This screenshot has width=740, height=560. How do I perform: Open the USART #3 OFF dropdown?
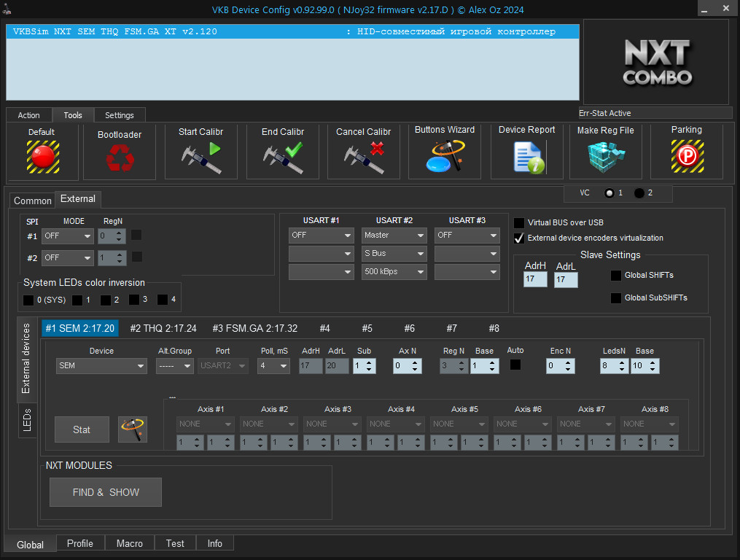[x=467, y=235]
